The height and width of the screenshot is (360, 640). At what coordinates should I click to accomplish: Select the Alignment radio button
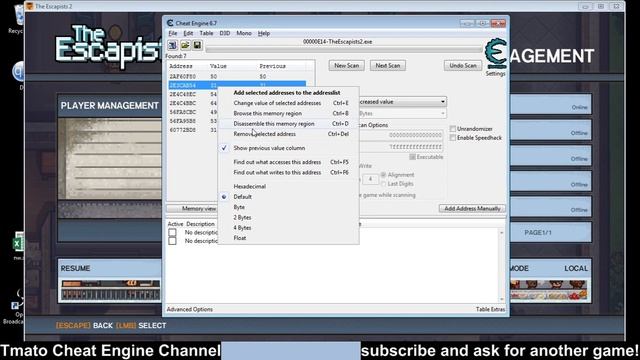(383, 175)
